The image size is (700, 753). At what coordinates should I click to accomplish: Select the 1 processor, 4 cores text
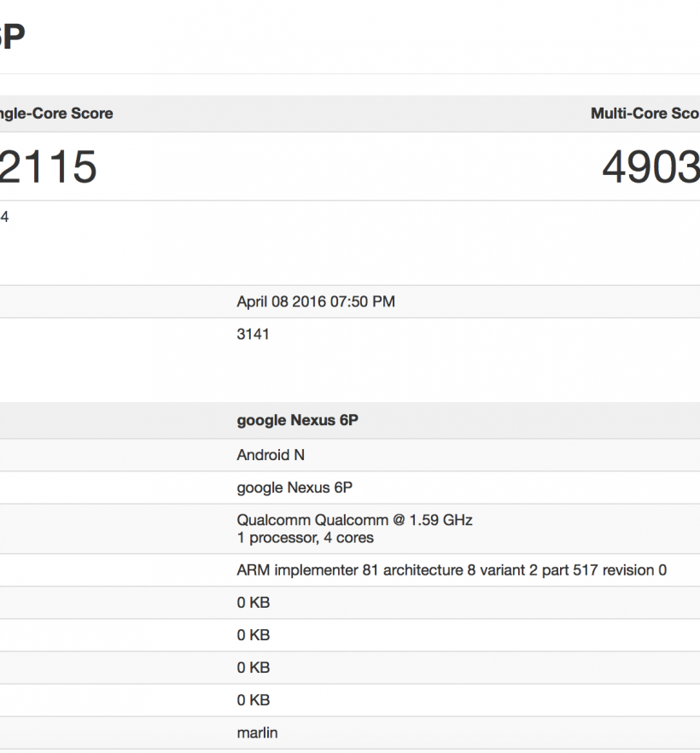tap(305, 538)
